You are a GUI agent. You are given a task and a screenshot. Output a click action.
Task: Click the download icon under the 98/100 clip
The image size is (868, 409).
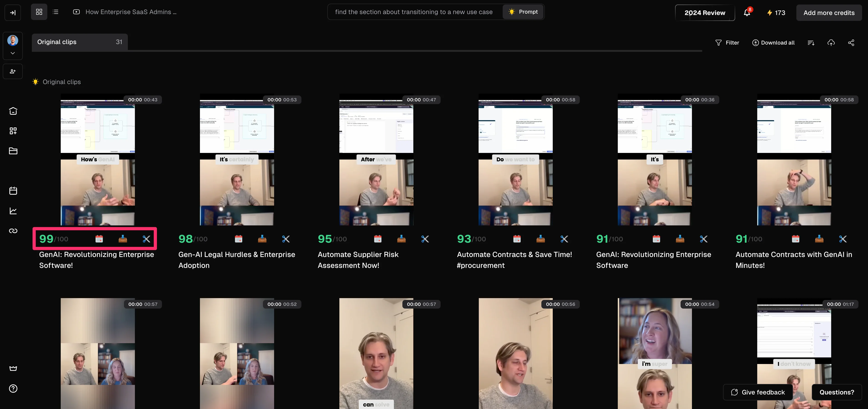(262, 239)
